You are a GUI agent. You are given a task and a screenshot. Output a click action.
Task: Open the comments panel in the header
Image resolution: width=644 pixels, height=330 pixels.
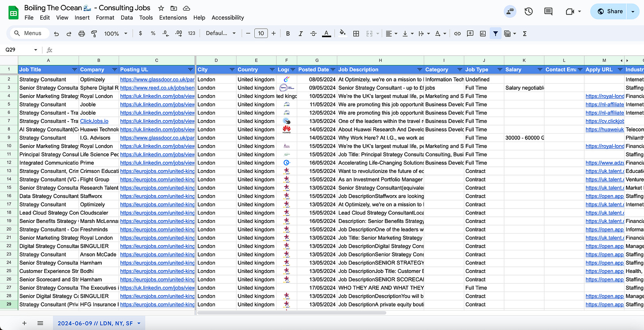(x=548, y=12)
